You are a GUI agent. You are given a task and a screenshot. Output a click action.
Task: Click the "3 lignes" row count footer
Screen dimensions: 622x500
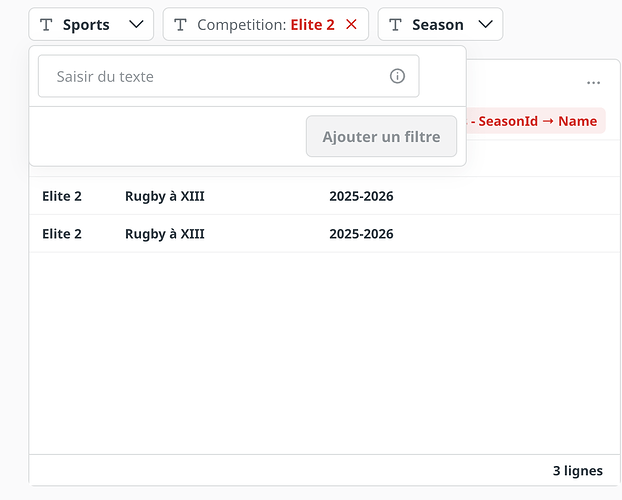577,470
